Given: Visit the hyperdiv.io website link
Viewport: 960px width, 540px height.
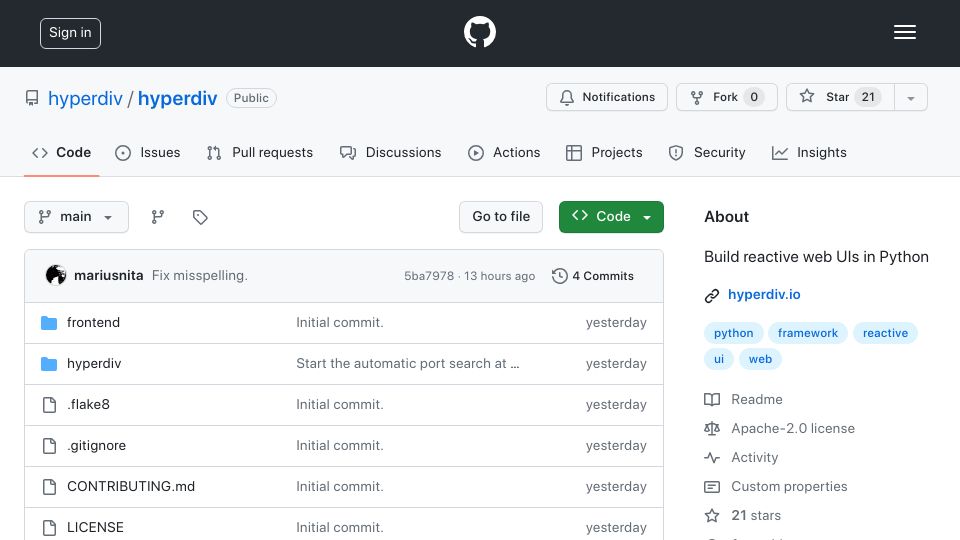Looking at the screenshot, I should [x=764, y=294].
